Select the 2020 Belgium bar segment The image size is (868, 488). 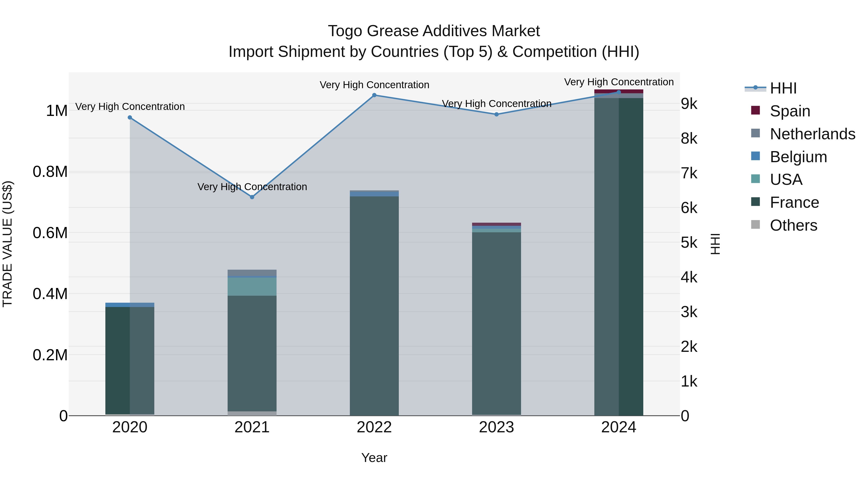130,305
